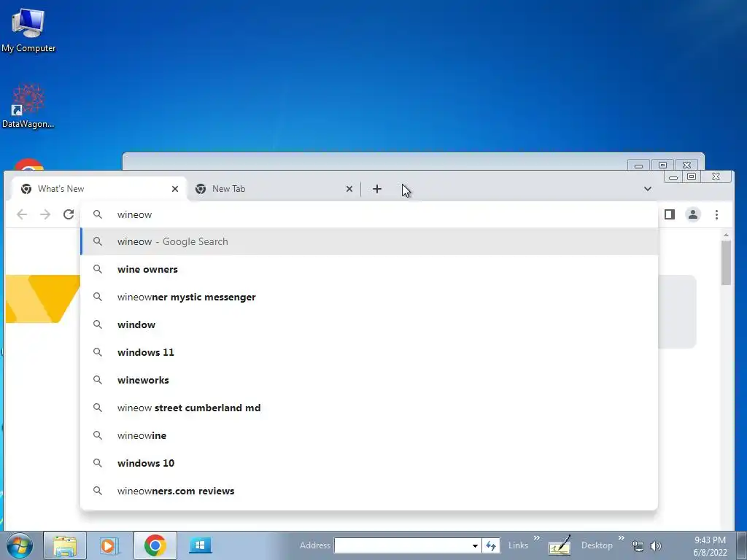Click the scrollbar up arrow
747x560 pixels.
coord(726,236)
